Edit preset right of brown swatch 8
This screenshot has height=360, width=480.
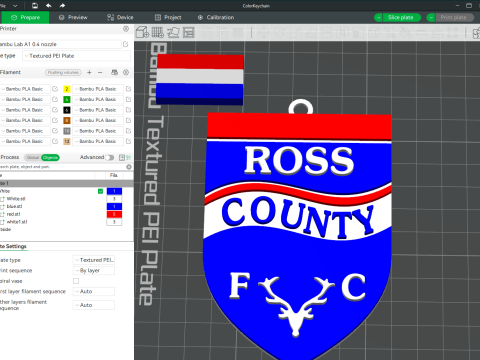[x=128, y=120]
